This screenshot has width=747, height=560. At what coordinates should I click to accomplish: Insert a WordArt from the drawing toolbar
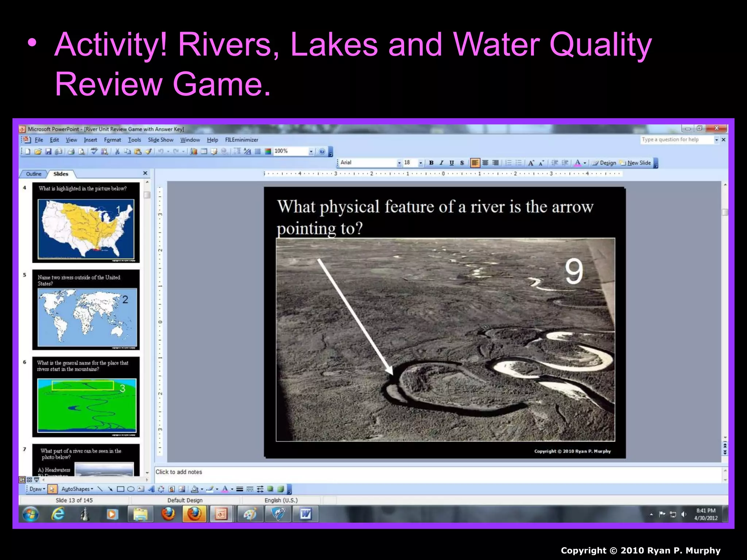pos(151,489)
